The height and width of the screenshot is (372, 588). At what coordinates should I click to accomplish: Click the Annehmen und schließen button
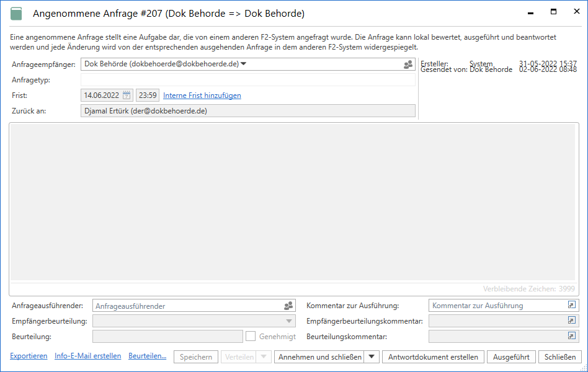point(319,357)
